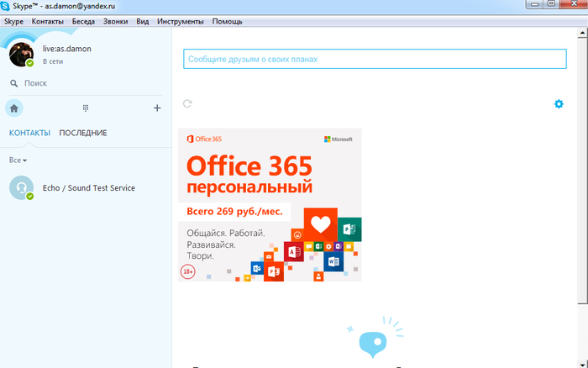
Task: Click the scrollbar down arrow
Action: click(582, 364)
